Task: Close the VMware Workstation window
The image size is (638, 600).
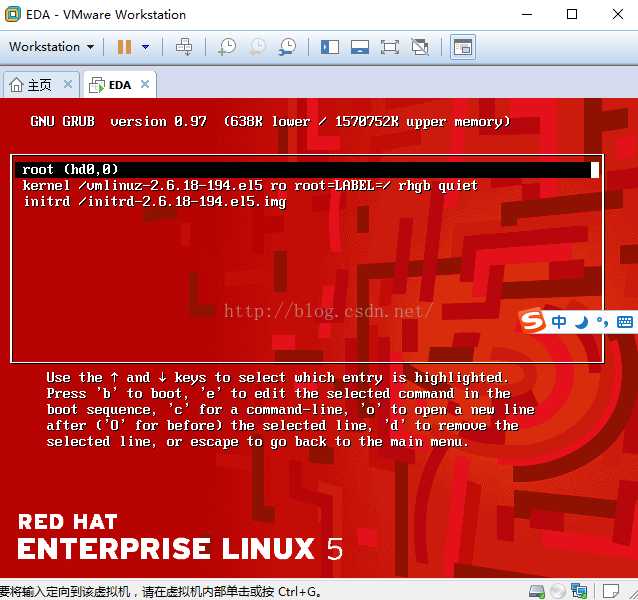Action: (618, 14)
